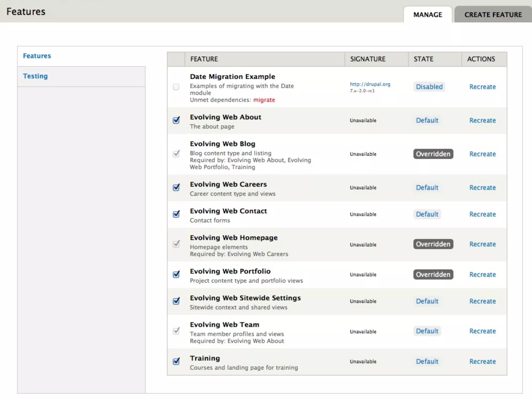Toggle the Evolving Web Homepage checkbox
The height and width of the screenshot is (399, 532).
pyautogui.click(x=176, y=244)
